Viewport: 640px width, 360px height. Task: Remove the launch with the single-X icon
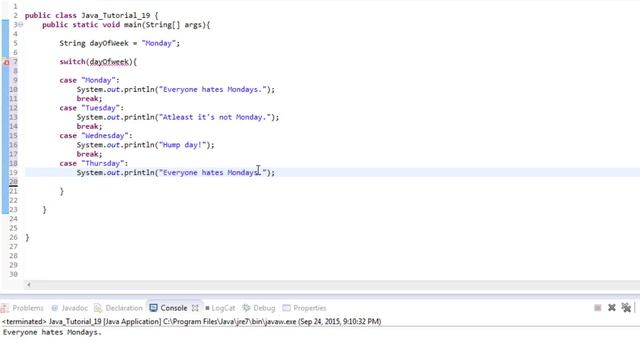click(x=611, y=308)
